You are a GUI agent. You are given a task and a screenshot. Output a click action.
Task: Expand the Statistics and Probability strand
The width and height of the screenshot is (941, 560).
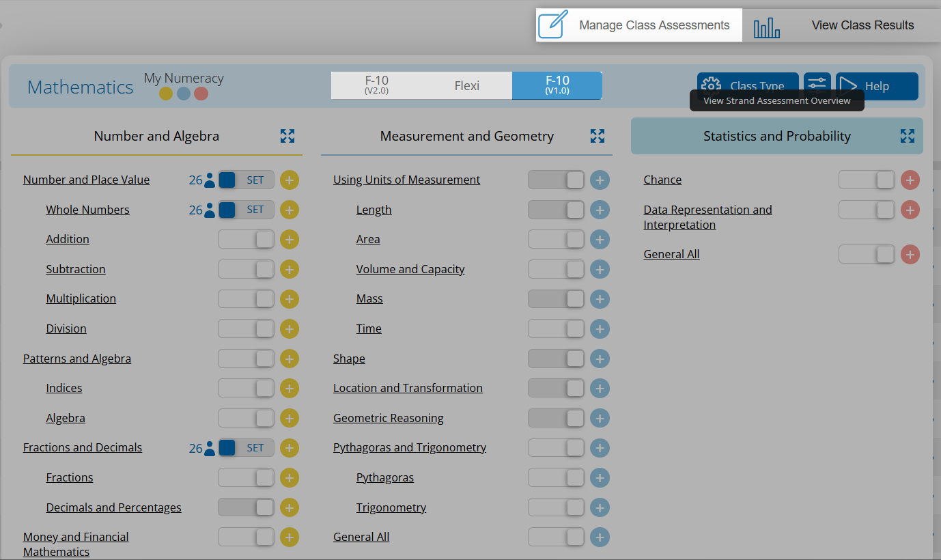pyautogui.click(x=908, y=136)
